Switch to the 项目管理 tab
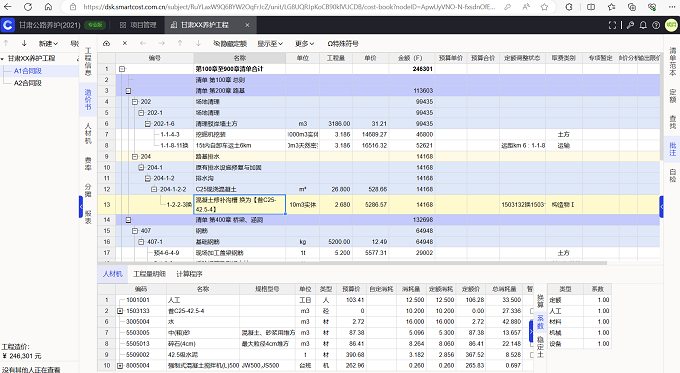The image size is (680, 373). click(x=138, y=25)
